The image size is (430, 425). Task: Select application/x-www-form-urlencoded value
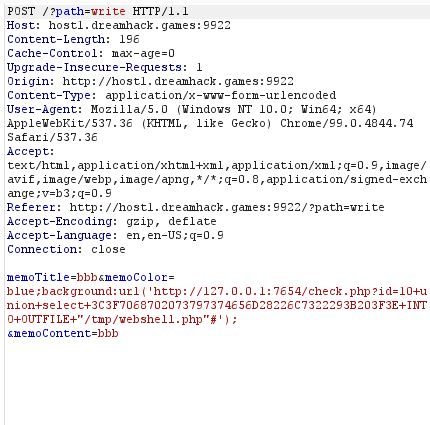pyautogui.click(x=221, y=96)
